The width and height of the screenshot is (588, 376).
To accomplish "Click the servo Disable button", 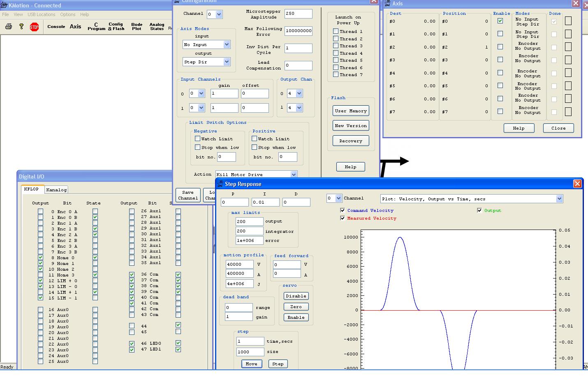I will coord(296,296).
